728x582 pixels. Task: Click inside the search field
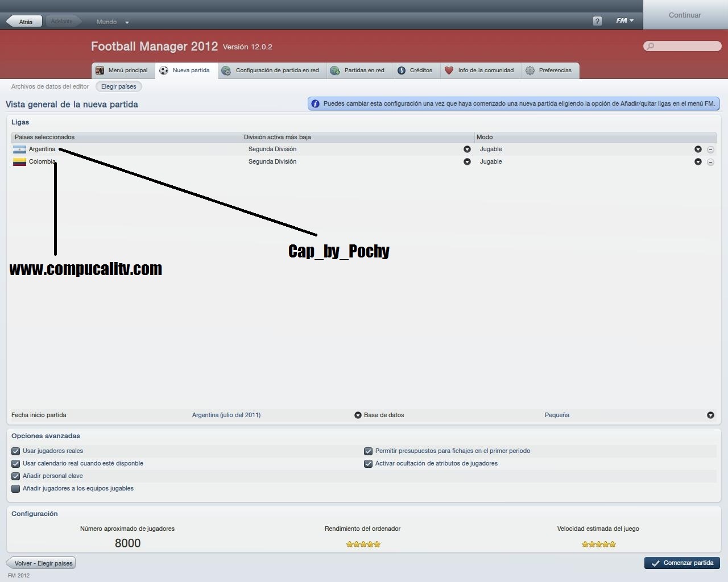[682, 45]
